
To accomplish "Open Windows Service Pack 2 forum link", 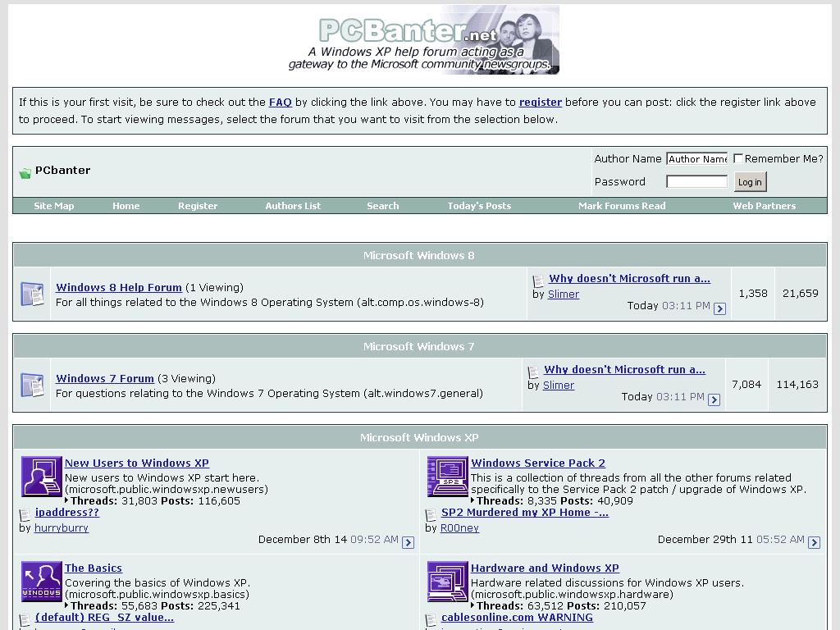I will pos(538,463).
